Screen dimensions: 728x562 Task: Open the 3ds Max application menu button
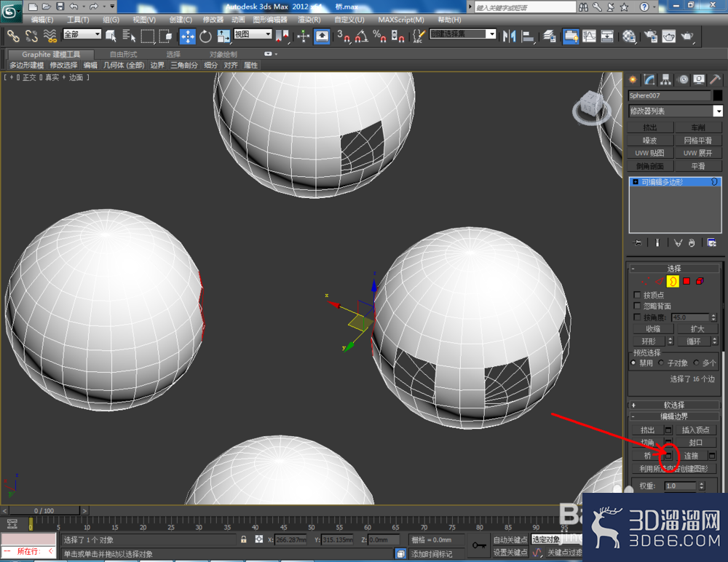[x=11, y=11]
